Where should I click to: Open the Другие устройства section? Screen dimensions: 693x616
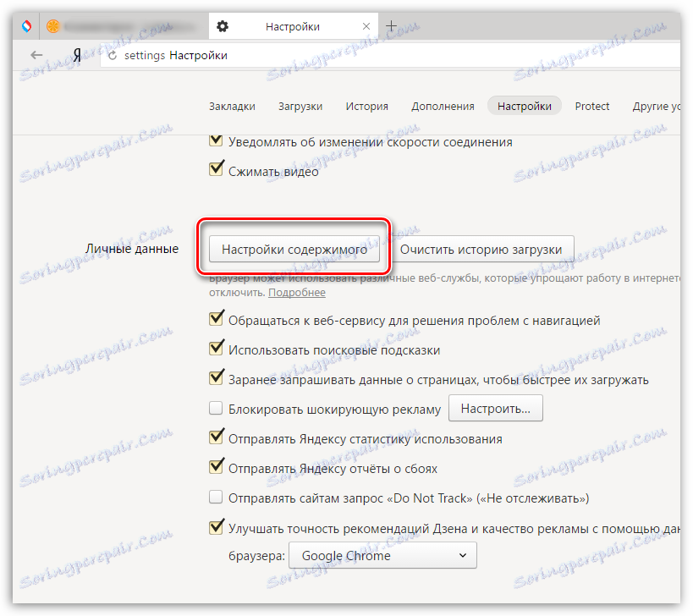pos(657,106)
